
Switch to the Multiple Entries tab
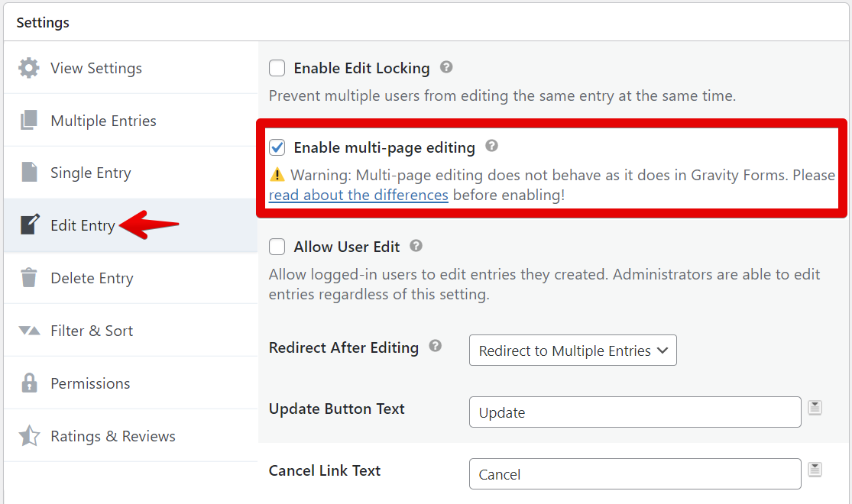[103, 121]
